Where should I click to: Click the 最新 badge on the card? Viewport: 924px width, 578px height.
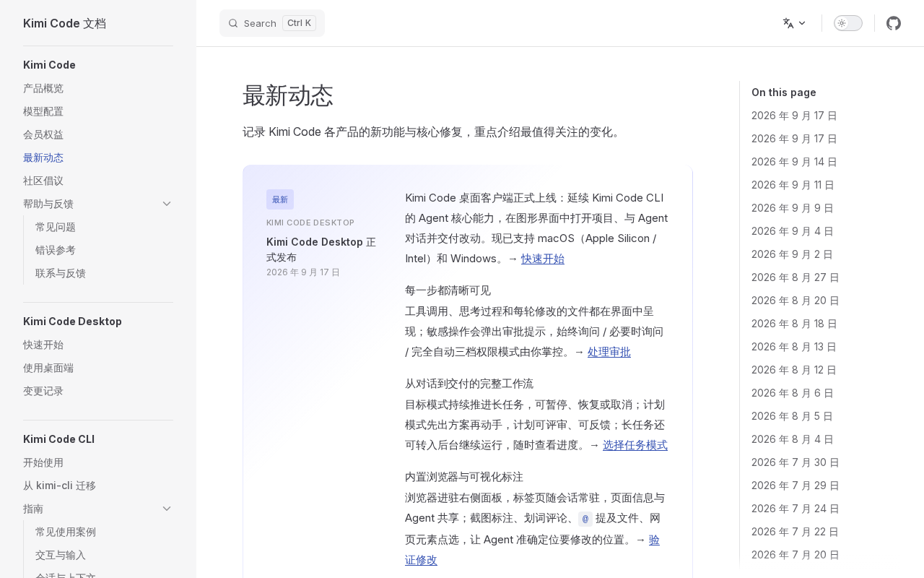pyautogui.click(x=280, y=199)
